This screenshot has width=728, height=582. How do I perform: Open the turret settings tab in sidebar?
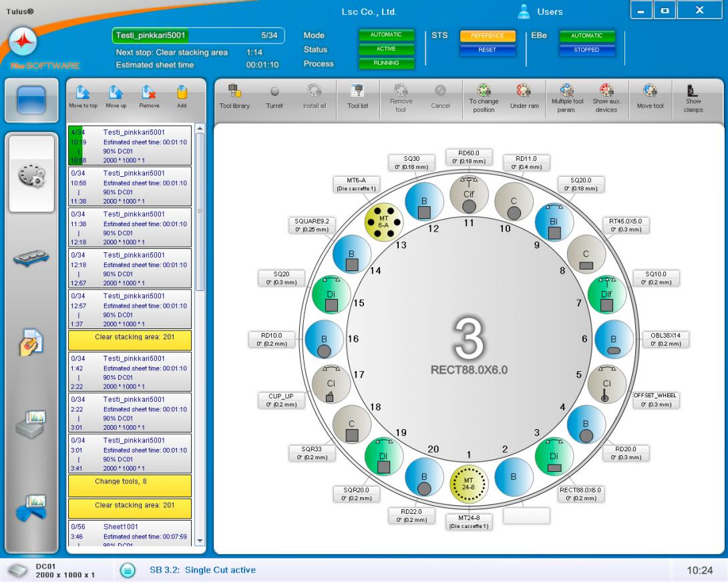(31, 174)
